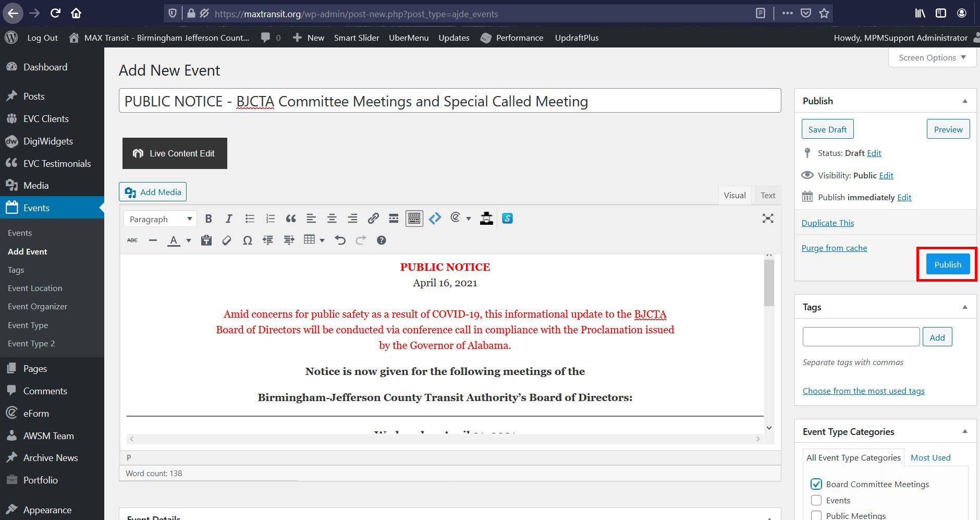
Task: Switch to the Text editor tab
Action: (x=768, y=195)
